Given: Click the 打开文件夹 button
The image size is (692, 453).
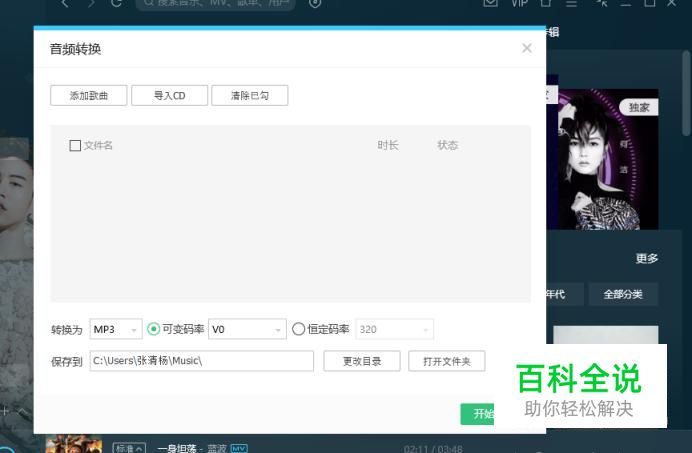Looking at the screenshot, I should coord(447,361).
